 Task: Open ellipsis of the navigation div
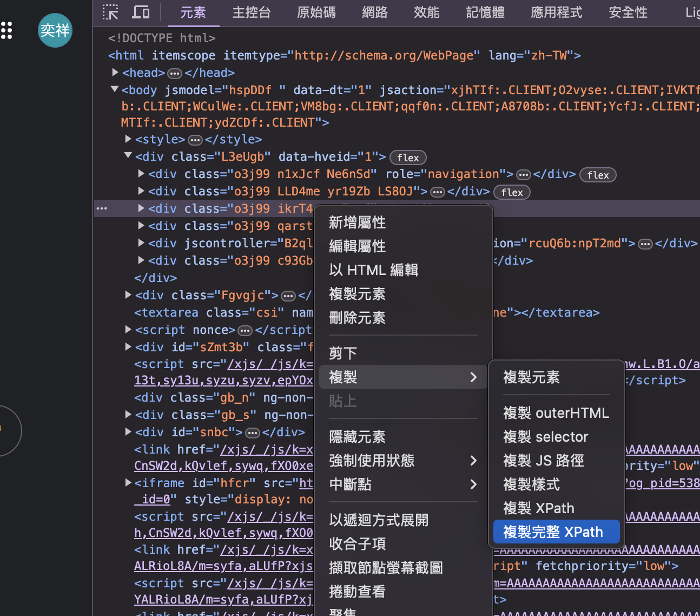point(524,175)
